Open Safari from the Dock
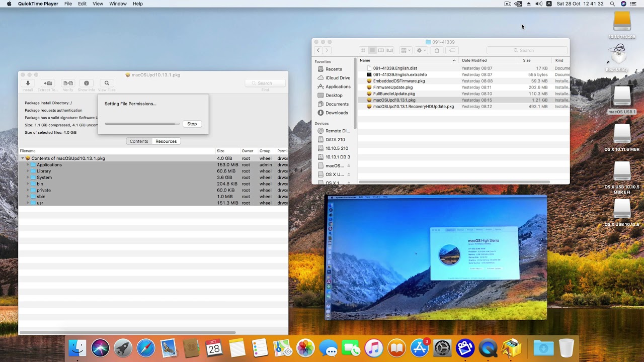The height and width of the screenshot is (362, 644). 146,348
